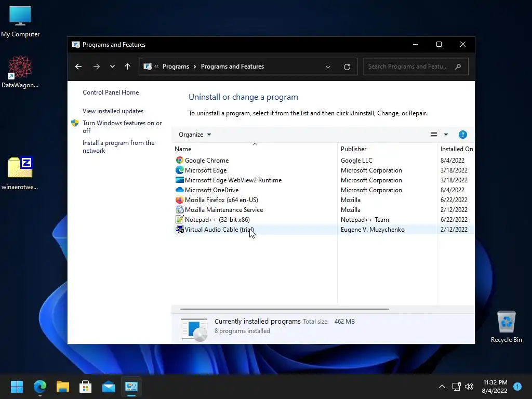Select Mozilla Firefox (x64 en-US) entry

click(221, 200)
